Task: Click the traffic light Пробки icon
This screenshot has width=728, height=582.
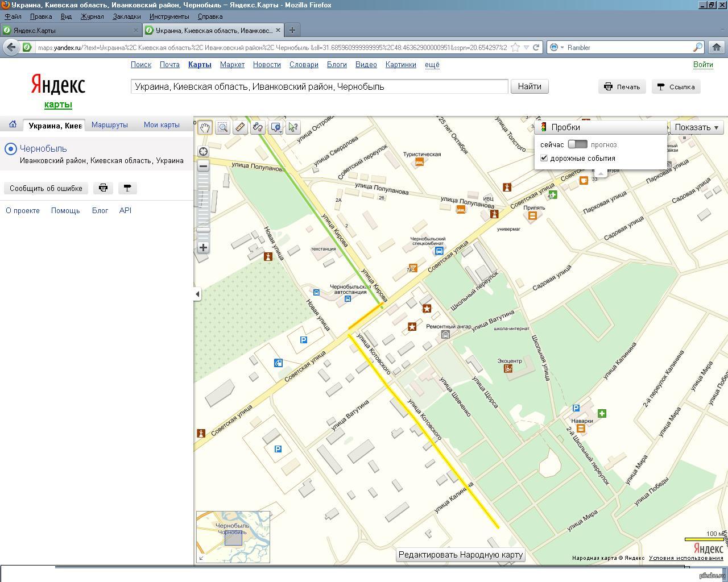Action: point(543,127)
